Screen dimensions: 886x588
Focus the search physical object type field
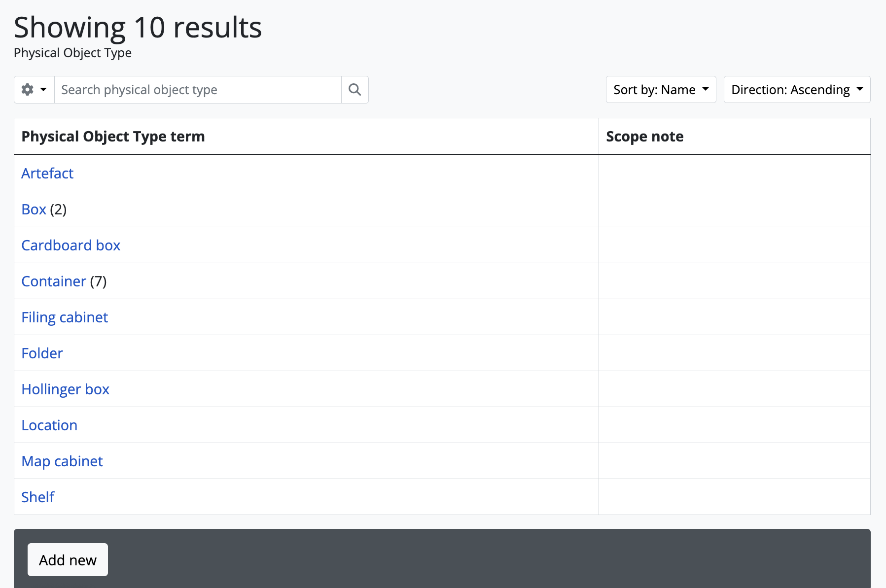[197, 90]
